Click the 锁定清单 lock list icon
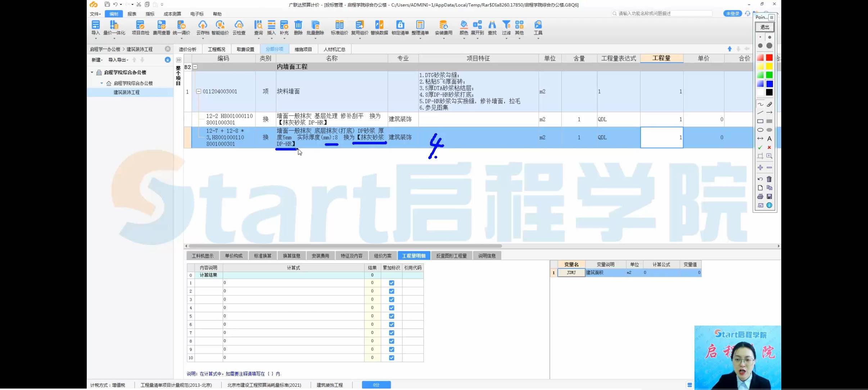The height and width of the screenshot is (390, 868). (400, 28)
